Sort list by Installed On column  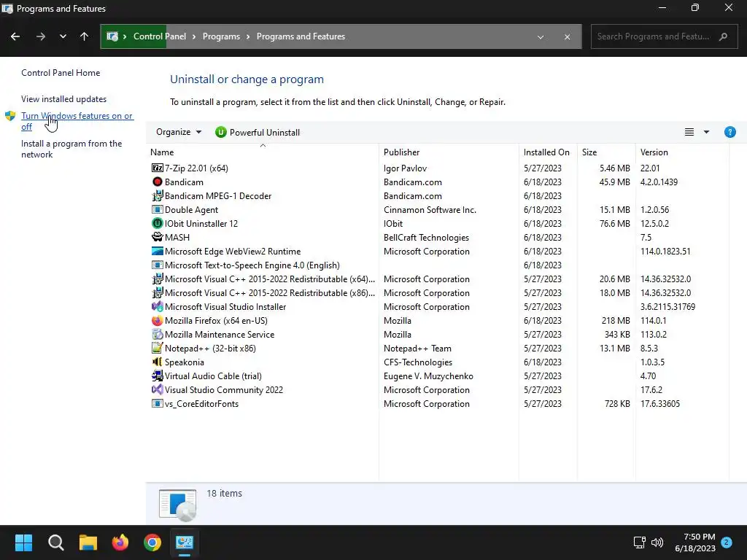[x=548, y=152]
